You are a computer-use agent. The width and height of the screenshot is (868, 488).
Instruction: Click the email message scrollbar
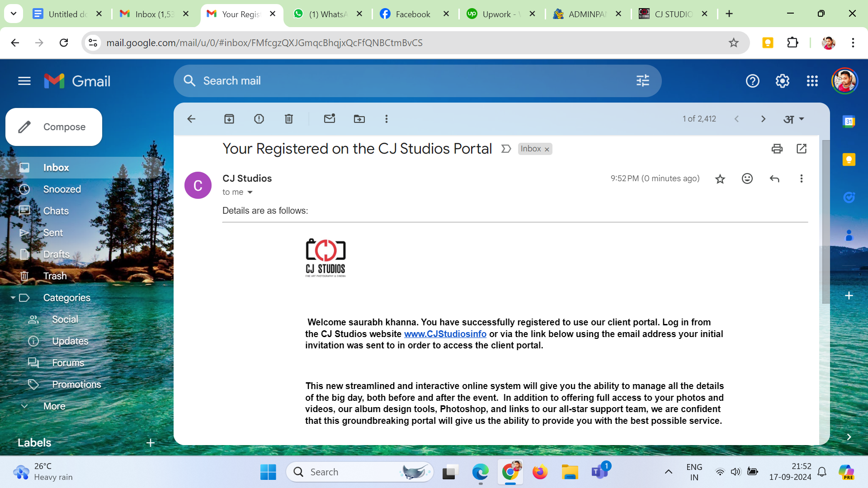(x=826, y=221)
